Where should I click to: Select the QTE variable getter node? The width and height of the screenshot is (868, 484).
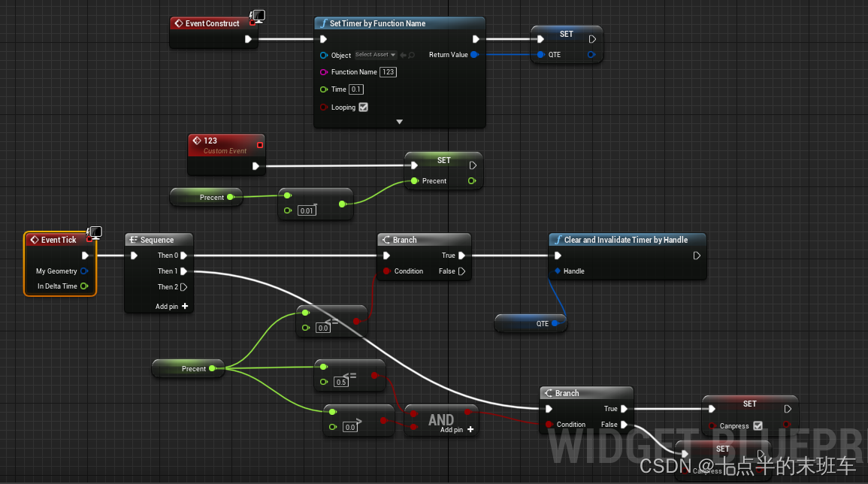[x=531, y=323]
